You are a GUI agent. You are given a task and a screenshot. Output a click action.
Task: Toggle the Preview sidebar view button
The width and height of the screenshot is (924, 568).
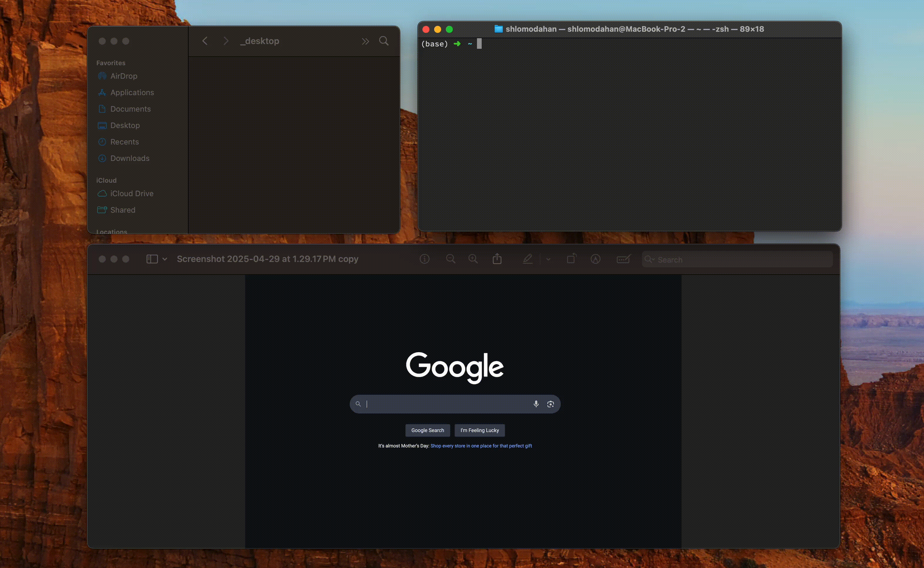click(x=152, y=259)
